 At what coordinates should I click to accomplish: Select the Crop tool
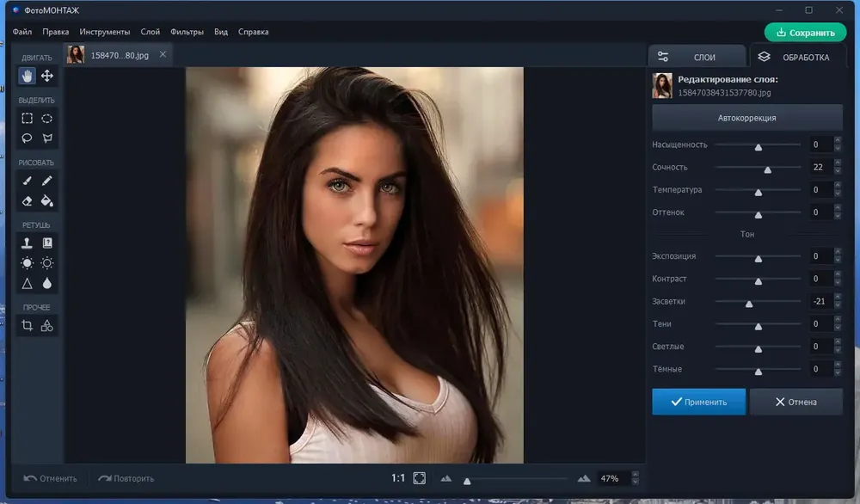point(27,326)
